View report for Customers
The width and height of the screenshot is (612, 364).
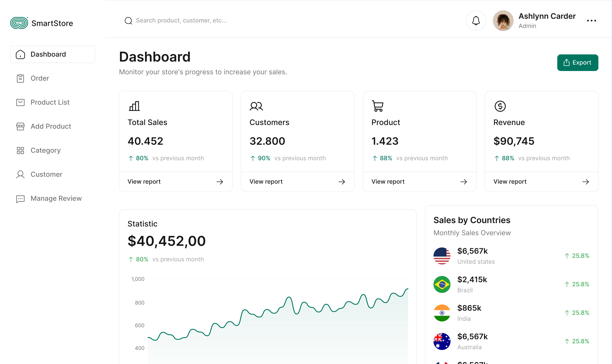(x=298, y=182)
